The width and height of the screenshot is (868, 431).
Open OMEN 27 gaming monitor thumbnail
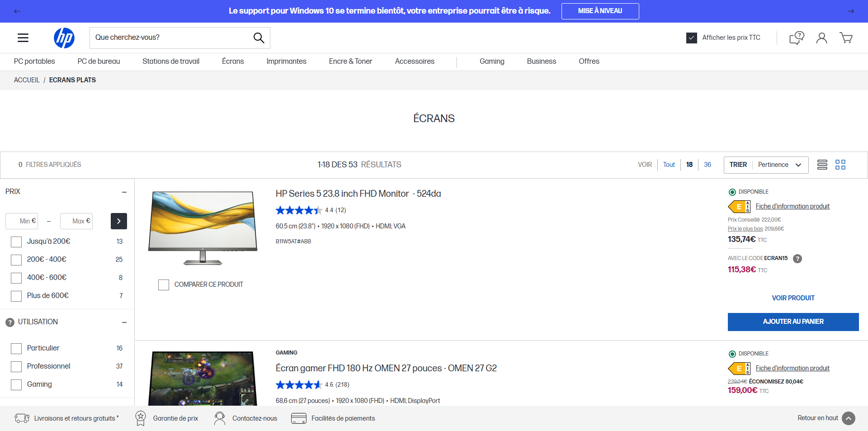(x=203, y=379)
